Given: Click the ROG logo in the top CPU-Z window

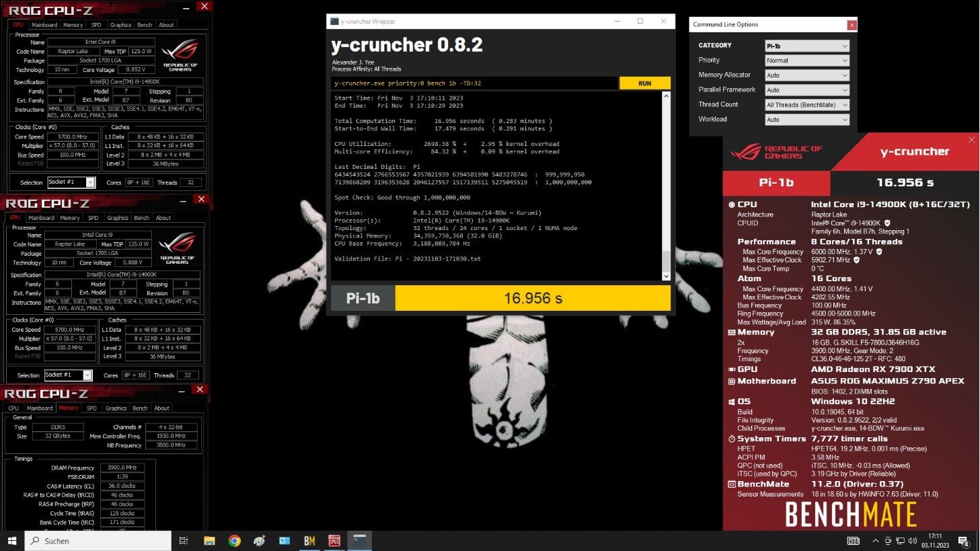Looking at the screenshot, I should tap(180, 55).
